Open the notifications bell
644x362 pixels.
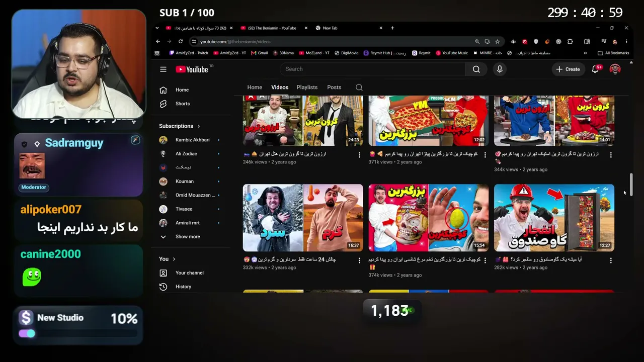point(595,69)
